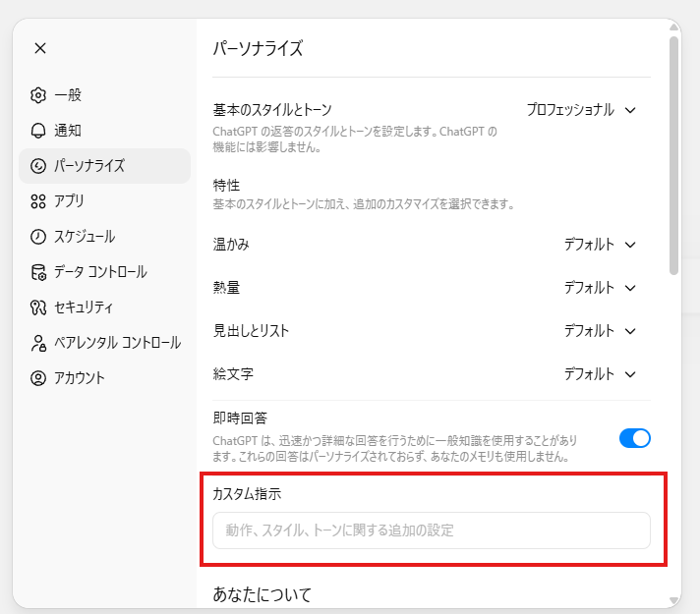Open the スケジュール settings section
Image resolution: width=700 pixels, height=614 pixels.
coord(104,237)
